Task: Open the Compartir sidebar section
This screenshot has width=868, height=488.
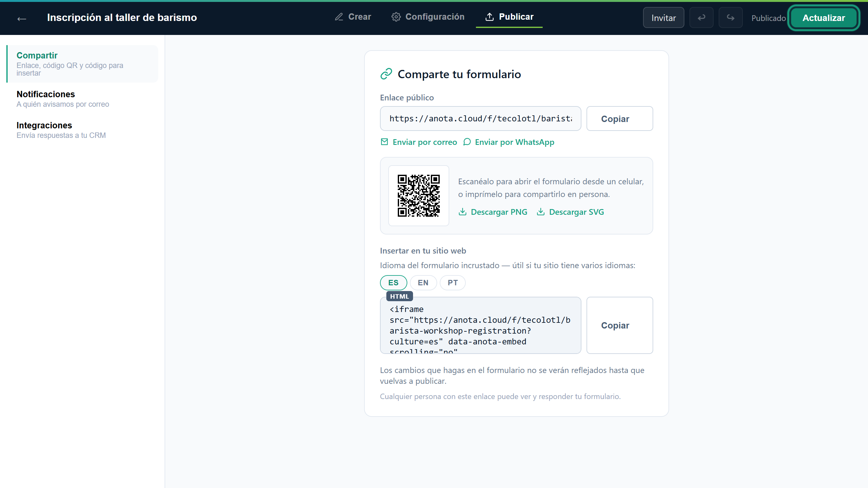Action: [x=82, y=64]
